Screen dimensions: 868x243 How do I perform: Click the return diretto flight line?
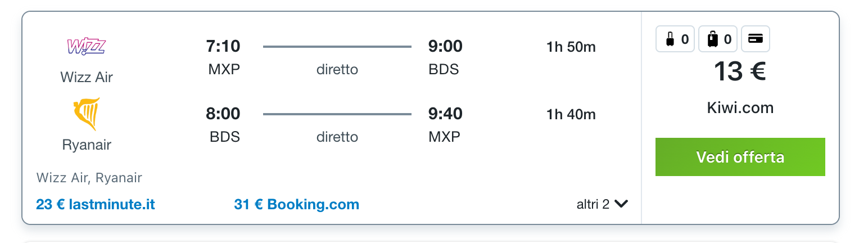click(337, 114)
